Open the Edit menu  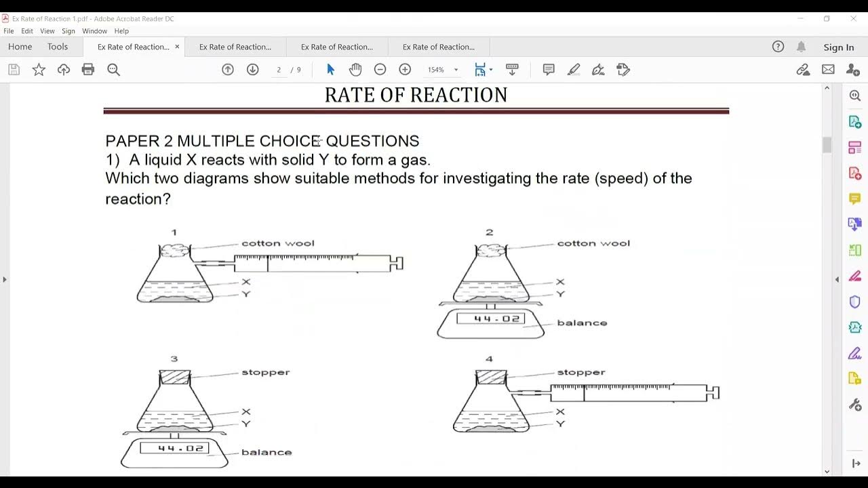pyautogui.click(x=27, y=31)
